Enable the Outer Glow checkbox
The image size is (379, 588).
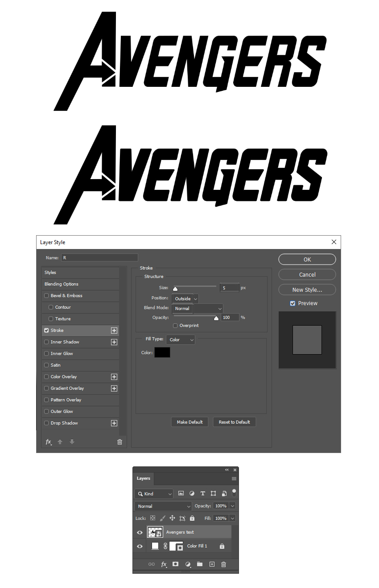click(x=46, y=412)
